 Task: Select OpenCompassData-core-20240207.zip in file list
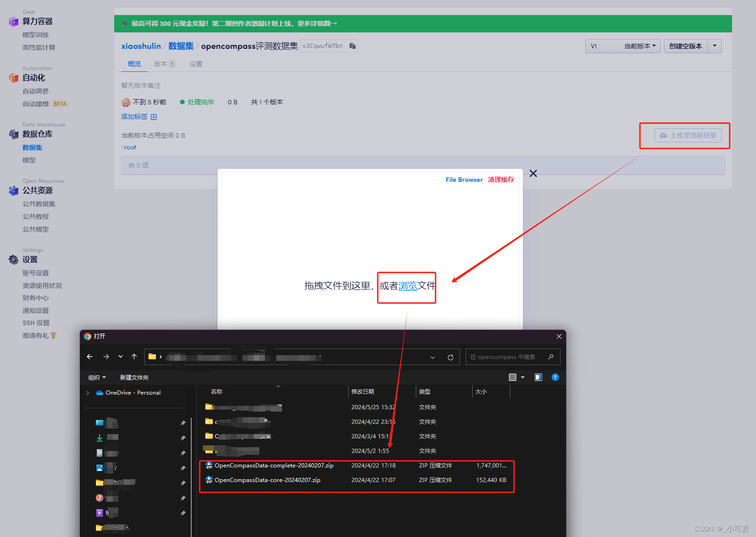(x=267, y=480)
